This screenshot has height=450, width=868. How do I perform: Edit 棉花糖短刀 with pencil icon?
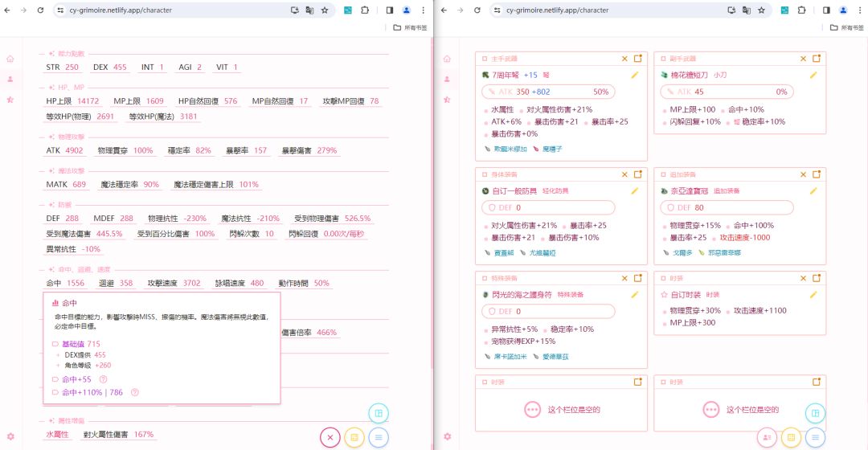click(813, 75)
